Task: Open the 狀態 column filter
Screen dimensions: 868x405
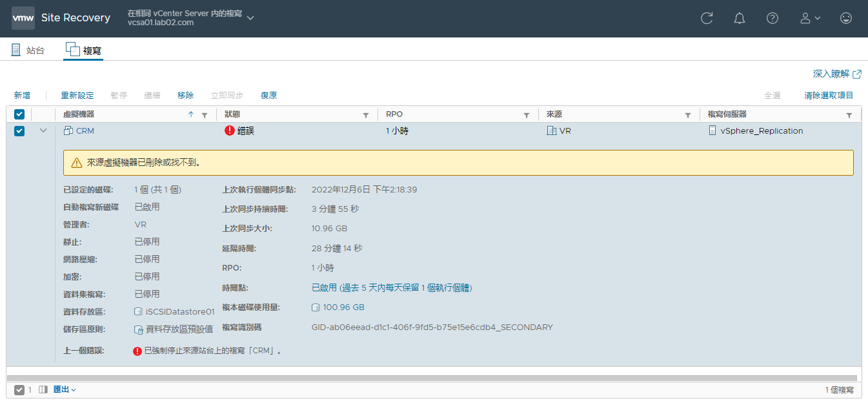Action: click(366, 115)
